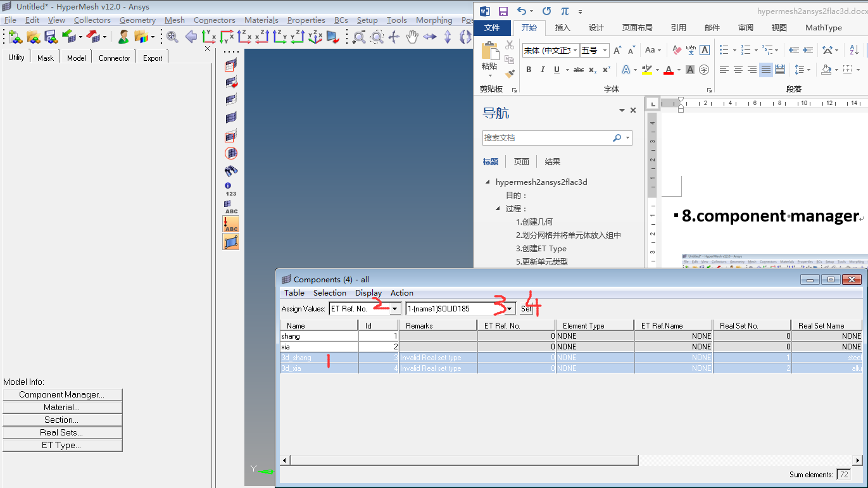Screen dimensions: 868x488
Task: Toggle Bold formatting in Word
Action: click(529, 70)
